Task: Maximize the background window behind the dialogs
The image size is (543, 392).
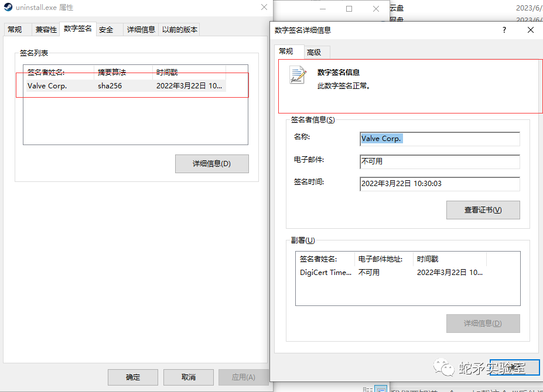Action: 349,9
